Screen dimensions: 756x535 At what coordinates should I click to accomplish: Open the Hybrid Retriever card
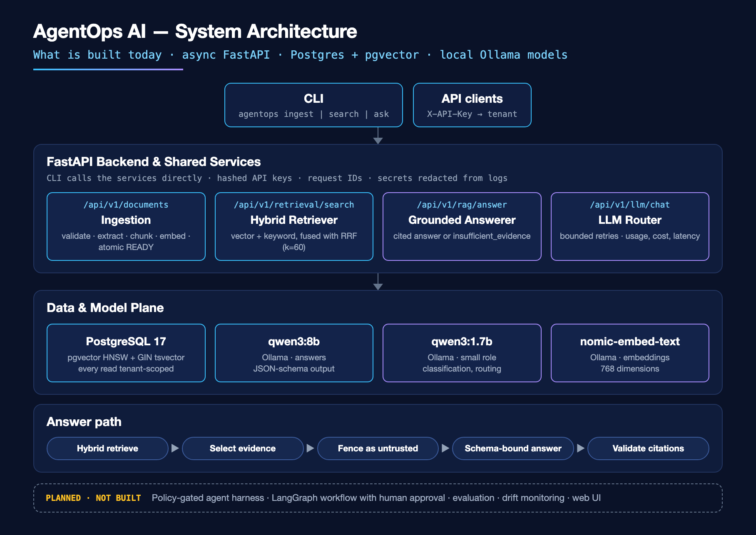tap(294, 226)
